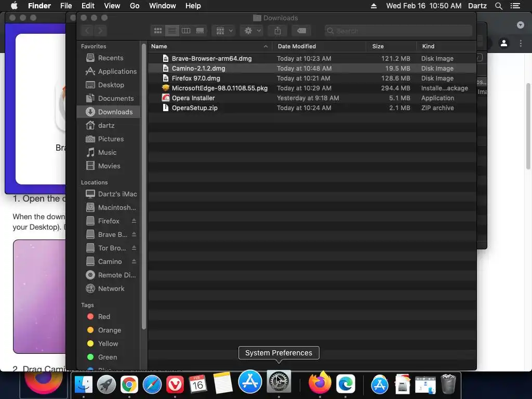The width and height of the screenshot is (532, 399).
Task: Click the sidebar scrollbar
Action: (144, 187)
